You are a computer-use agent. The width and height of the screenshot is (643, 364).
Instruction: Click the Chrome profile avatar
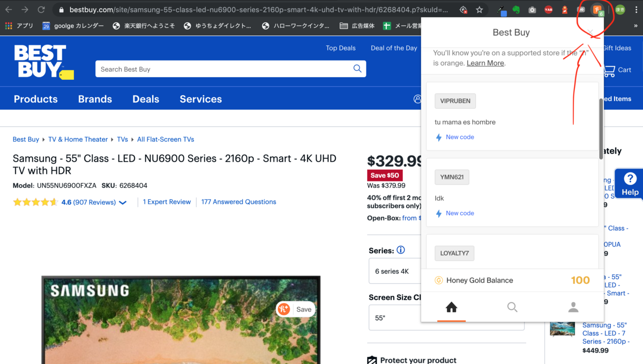(620, 10)
